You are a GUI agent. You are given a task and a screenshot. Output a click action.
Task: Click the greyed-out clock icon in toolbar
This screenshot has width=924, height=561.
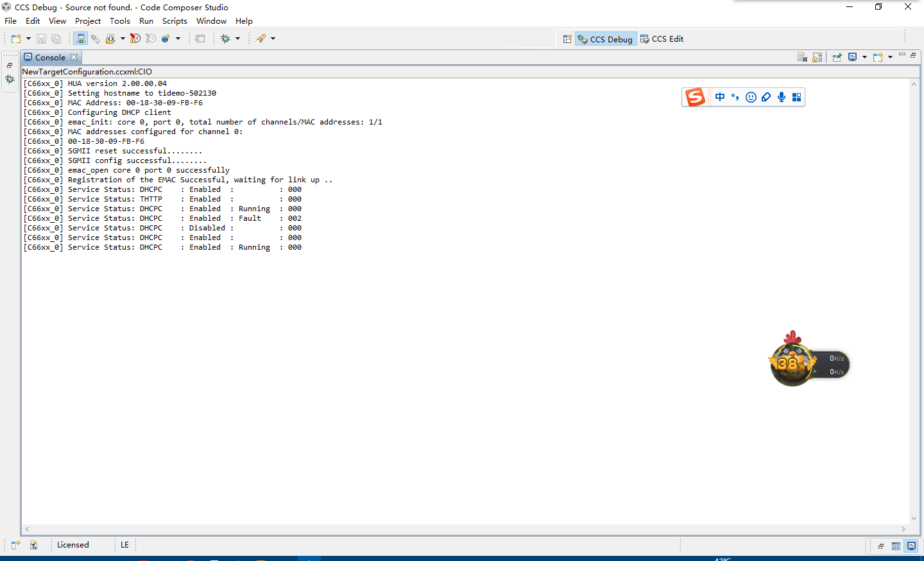point(151,39)
